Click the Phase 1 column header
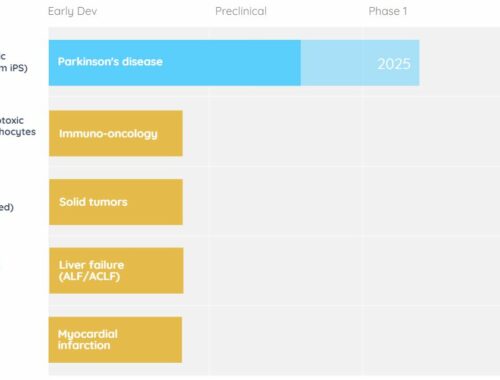 pyautogui.click(x=388, y=11)
